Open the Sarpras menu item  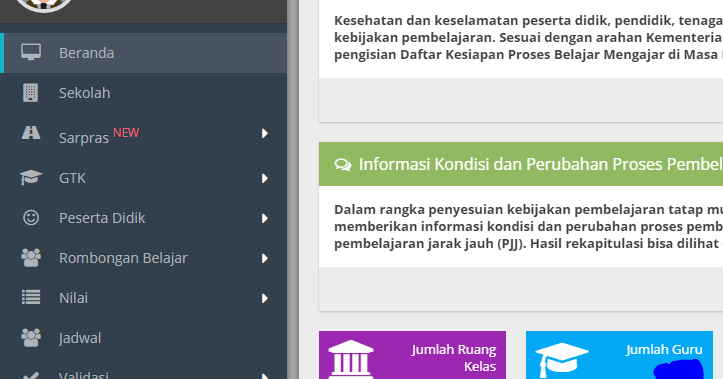[143, 133]
